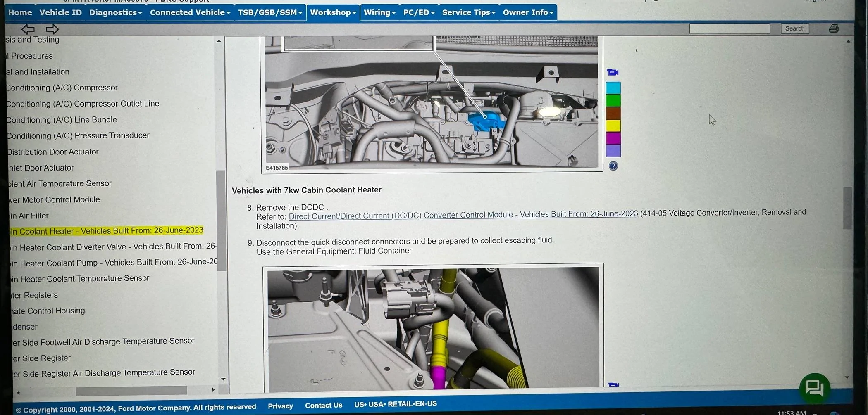Click the sidebar scroll down arrow

[223, 379]
